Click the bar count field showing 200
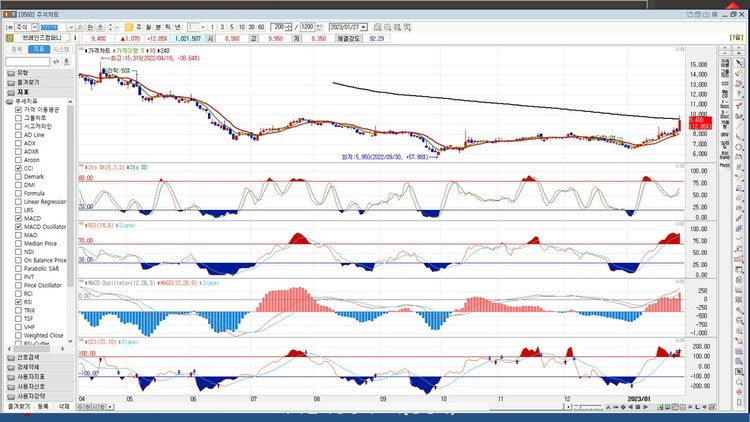750x422 pixels. (x=278, y=27)
